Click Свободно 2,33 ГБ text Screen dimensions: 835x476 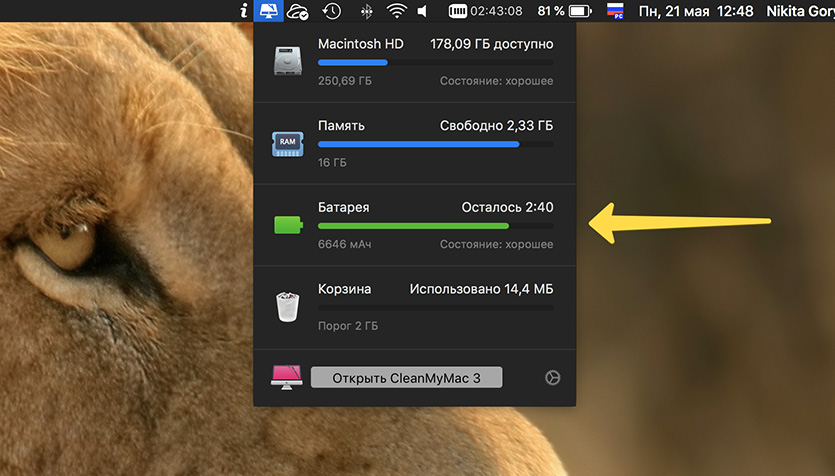click(x=496, y=126)
